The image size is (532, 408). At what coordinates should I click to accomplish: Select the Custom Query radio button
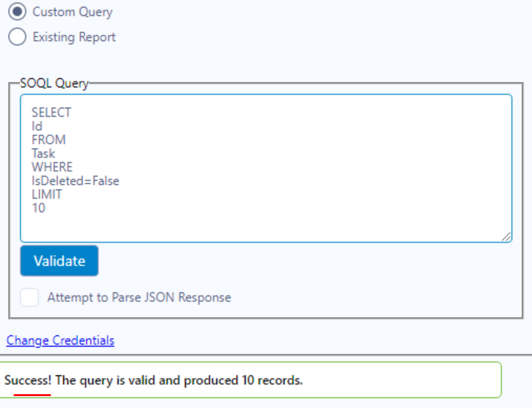(x=17, y=13)
